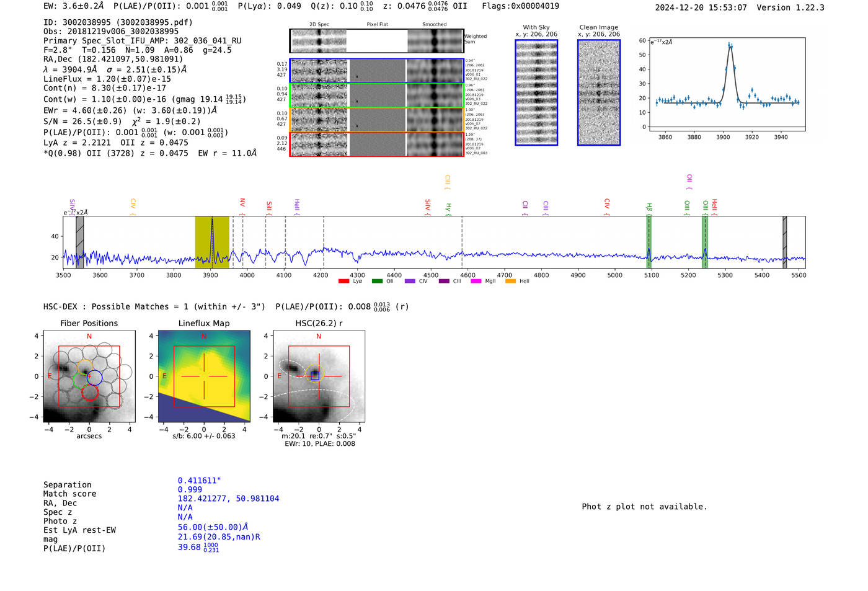Click the HeII orange legend swatch
868x591 pixels.
tap(510, 282)
